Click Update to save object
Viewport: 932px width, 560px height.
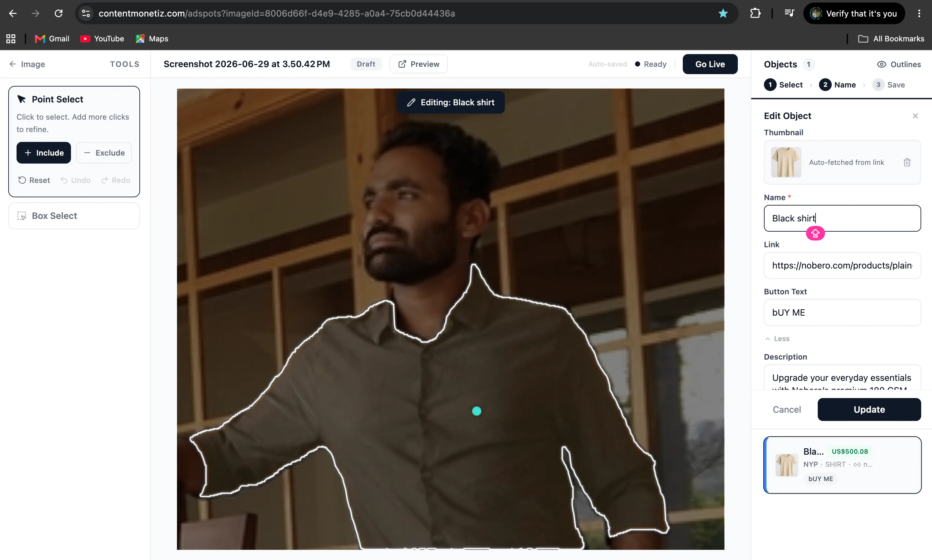point(869,409)
